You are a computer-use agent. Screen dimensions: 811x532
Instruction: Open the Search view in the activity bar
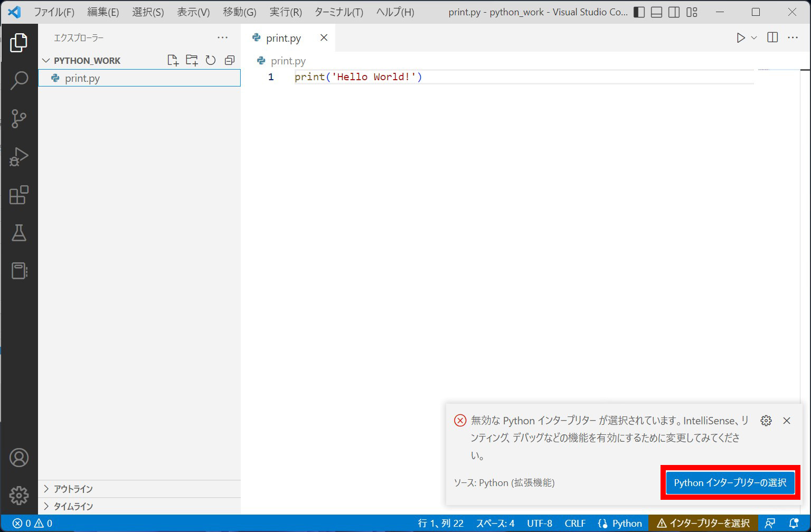[x=20, y=80]
